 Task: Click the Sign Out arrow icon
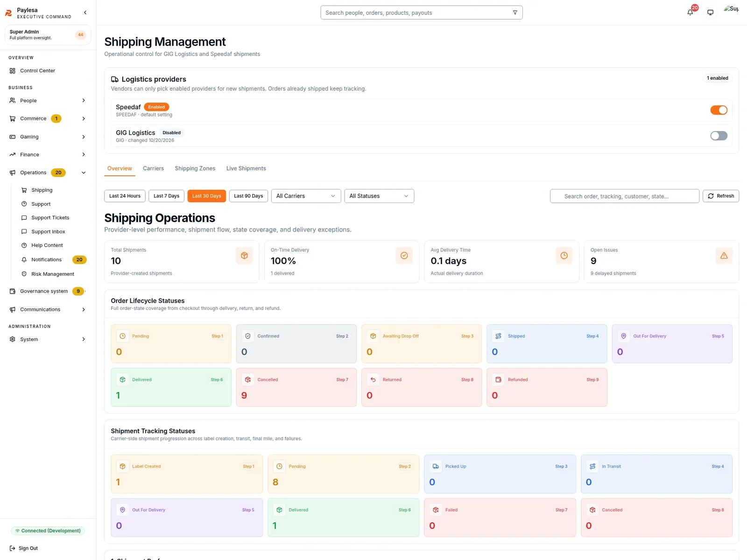13,548
